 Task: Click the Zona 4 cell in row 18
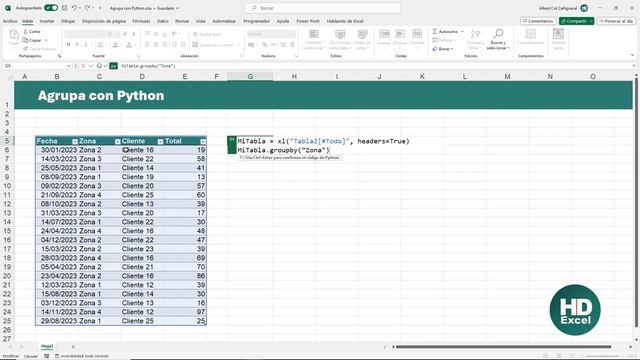(x=99, y=258)
